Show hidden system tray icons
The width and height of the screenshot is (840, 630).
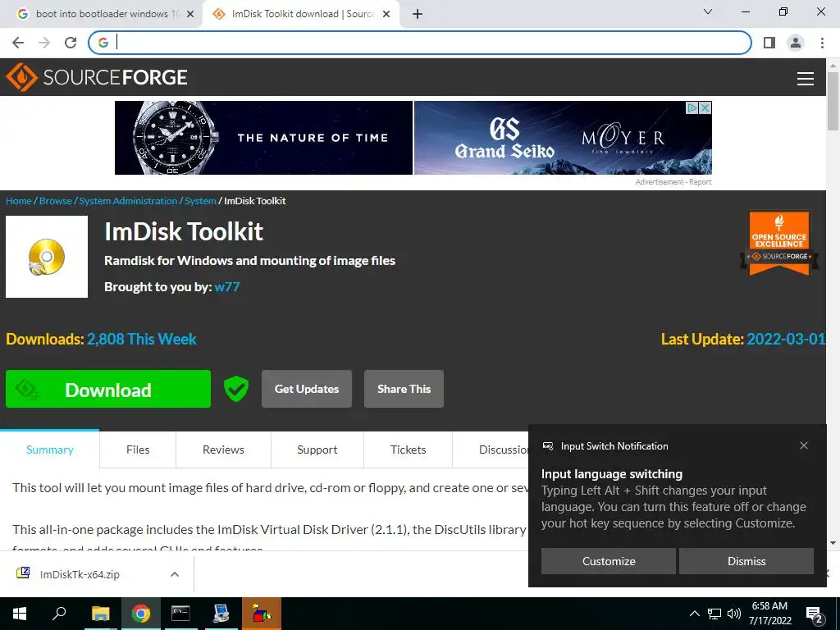694,614
